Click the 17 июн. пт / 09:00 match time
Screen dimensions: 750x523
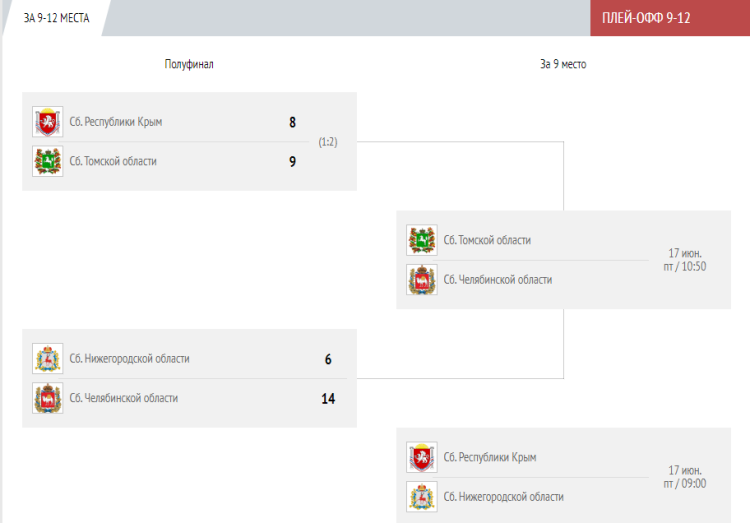pos(685,477)
